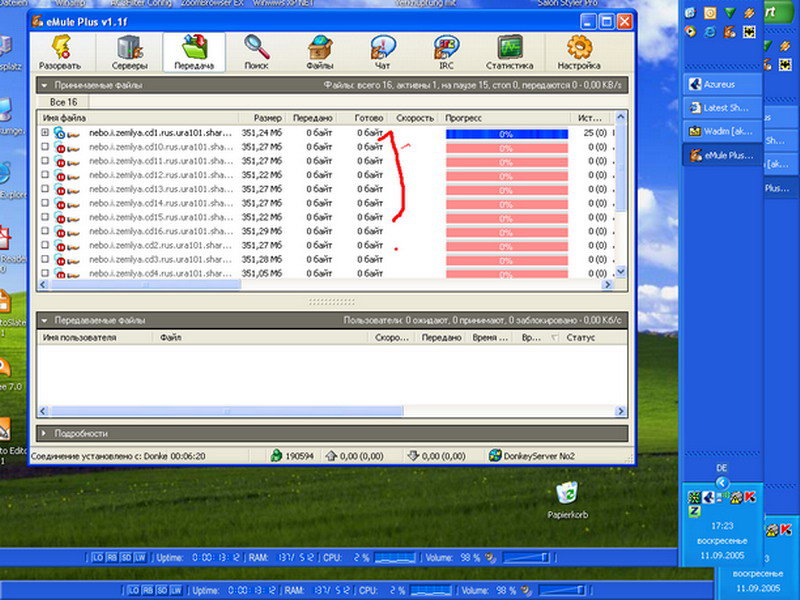Open the Поиск search page
800x600 pixels.
(257, 52)
